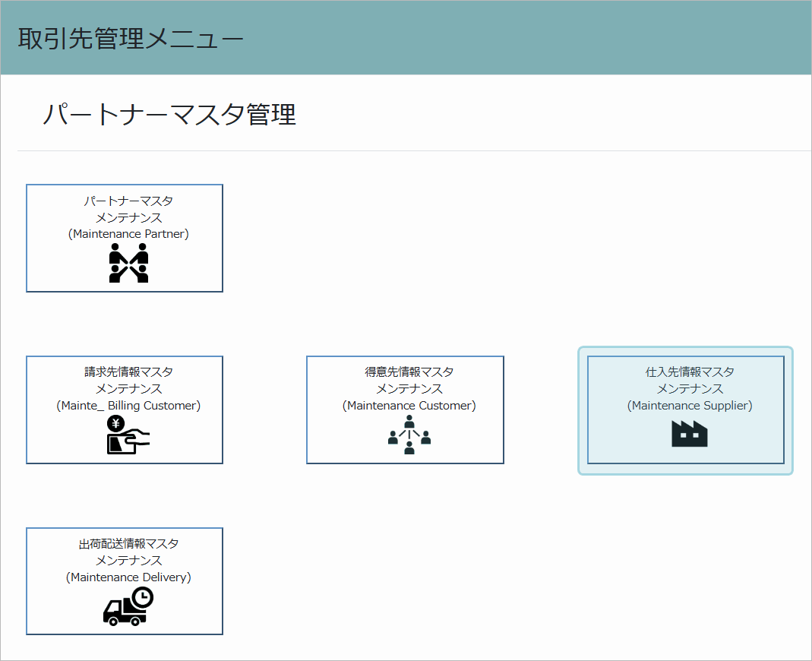Open the 得意先情報マスタ メンテナンス tile
The image size is (812, 661).
405,410
